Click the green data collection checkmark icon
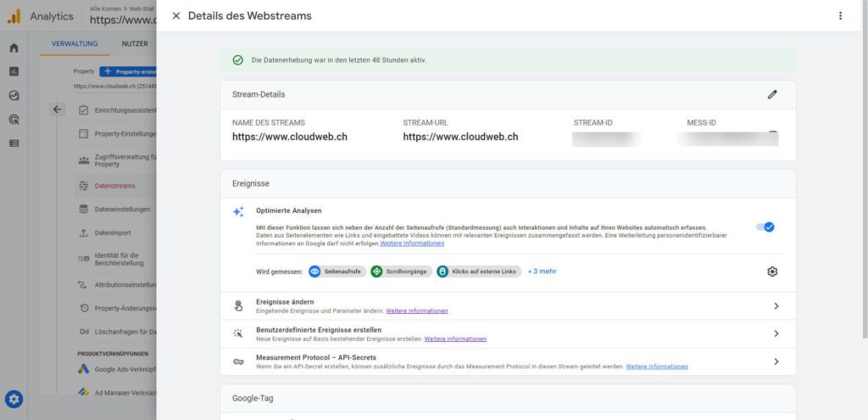The image size is (868, 420). coord(238,60)
